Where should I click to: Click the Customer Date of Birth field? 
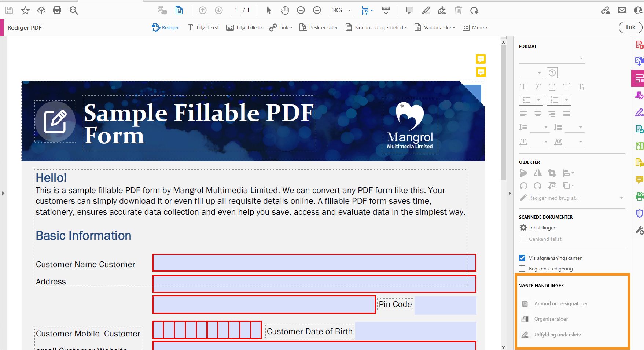point(416,331)
